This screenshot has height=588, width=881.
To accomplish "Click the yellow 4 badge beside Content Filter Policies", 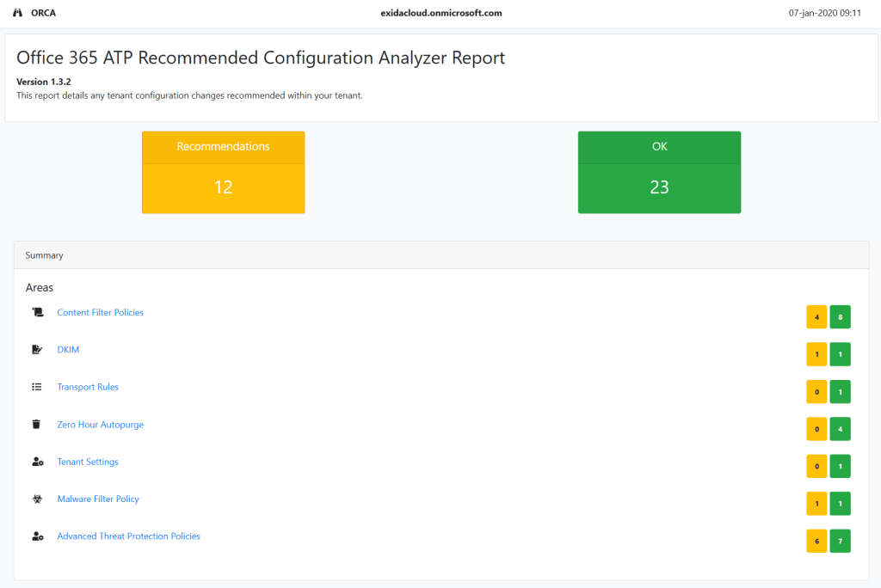I will point(816,316).
